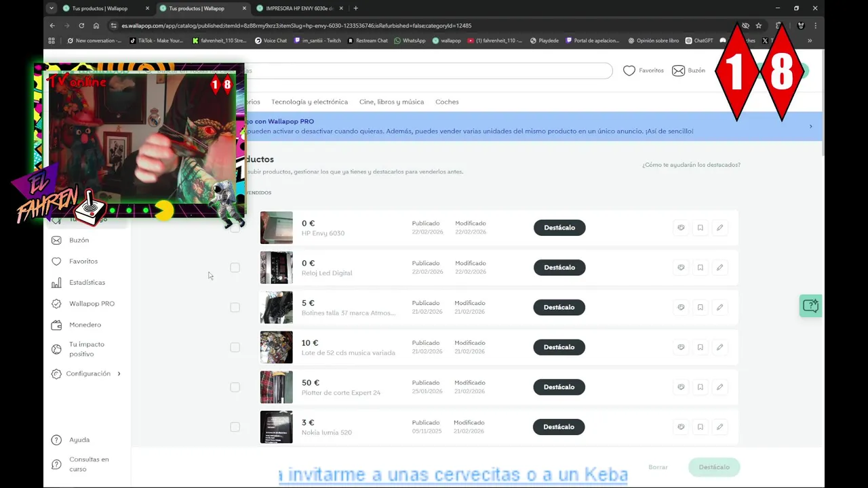
Task: Show hidden bookmarks via overflow chevron
Action: pyautogui.click(x=809, y=41)
